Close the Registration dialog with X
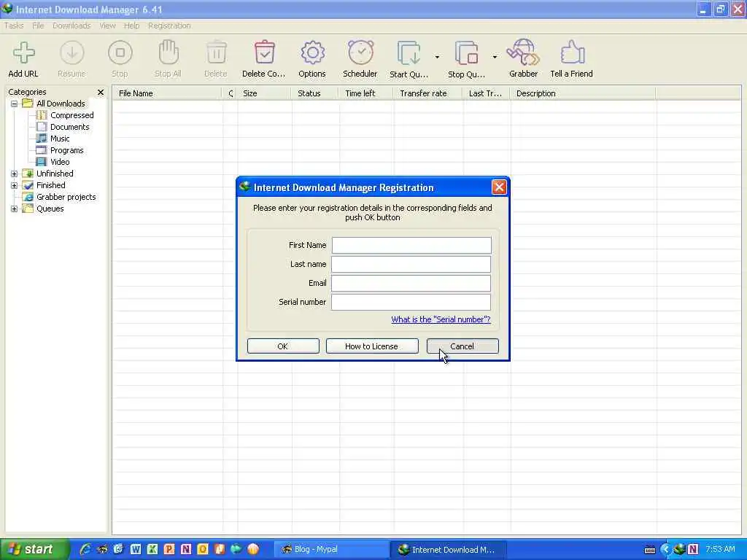The height and width of the screenshot is (560, 747). coord(499,187)
